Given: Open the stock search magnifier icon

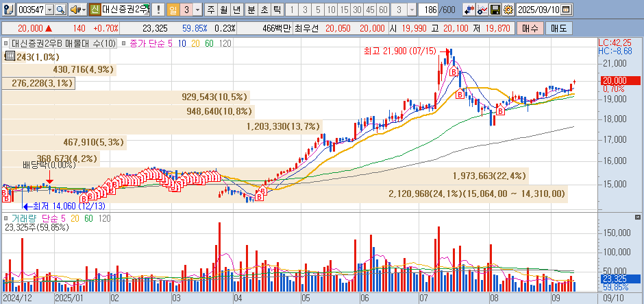Looking at the screenshot, I should pos(60,9).
